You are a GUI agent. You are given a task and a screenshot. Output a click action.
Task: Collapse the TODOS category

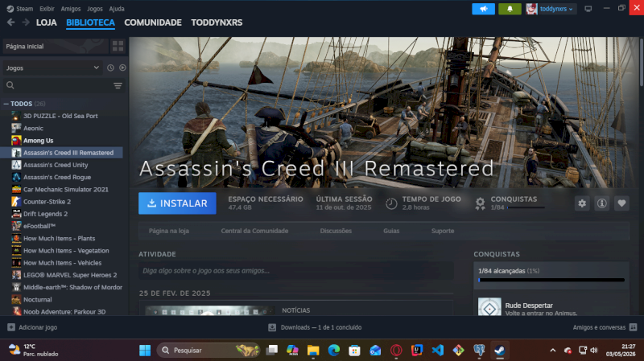[6, 104]
